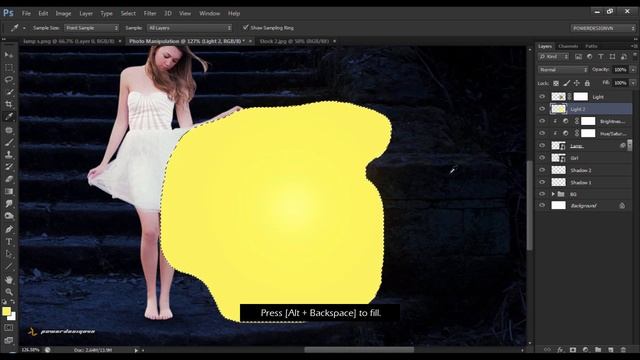The height and width of the screenshot is (360, 640).
Task: Open the Filter menu
Action: pyautogui.click(x=150, y=13)
